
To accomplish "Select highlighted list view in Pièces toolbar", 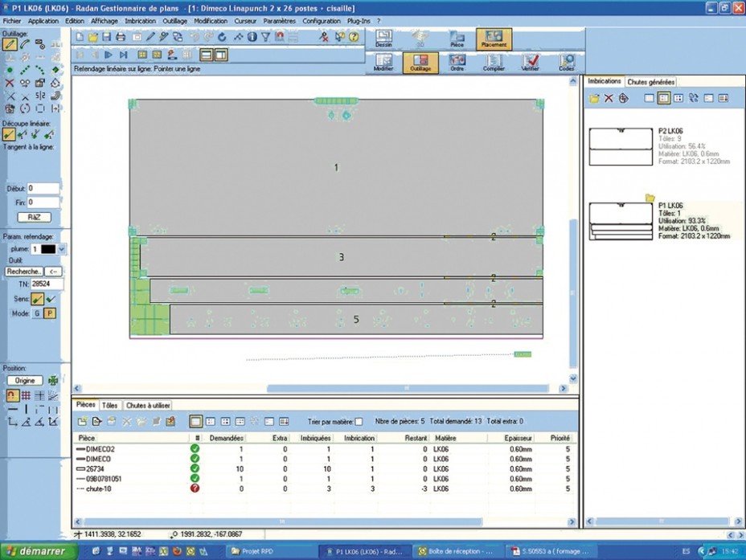I will tap(195, 421).
